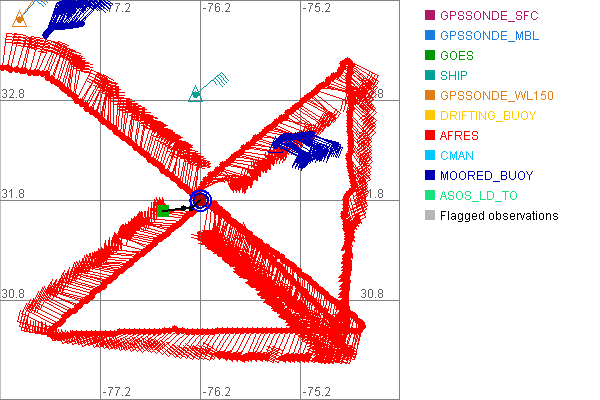The height and width of the screenshot is (400, 600).
Task: Select the GOES green legend square
Action: pyautogui.click(x=430, y=56)
